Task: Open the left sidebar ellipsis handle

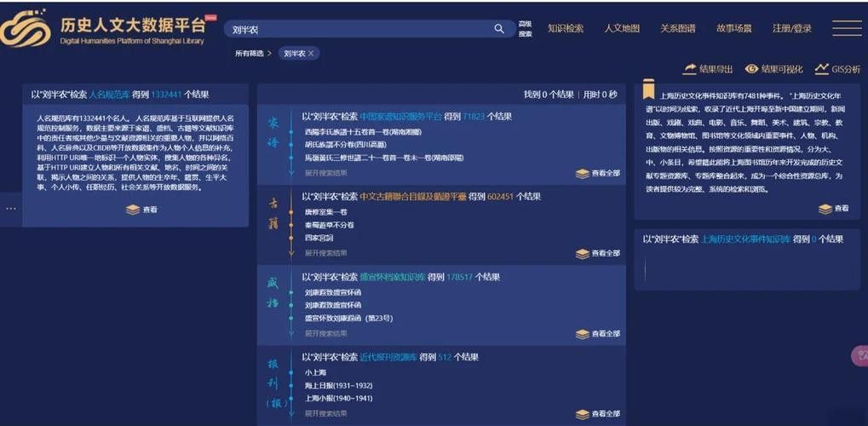Action: [11, 209]
